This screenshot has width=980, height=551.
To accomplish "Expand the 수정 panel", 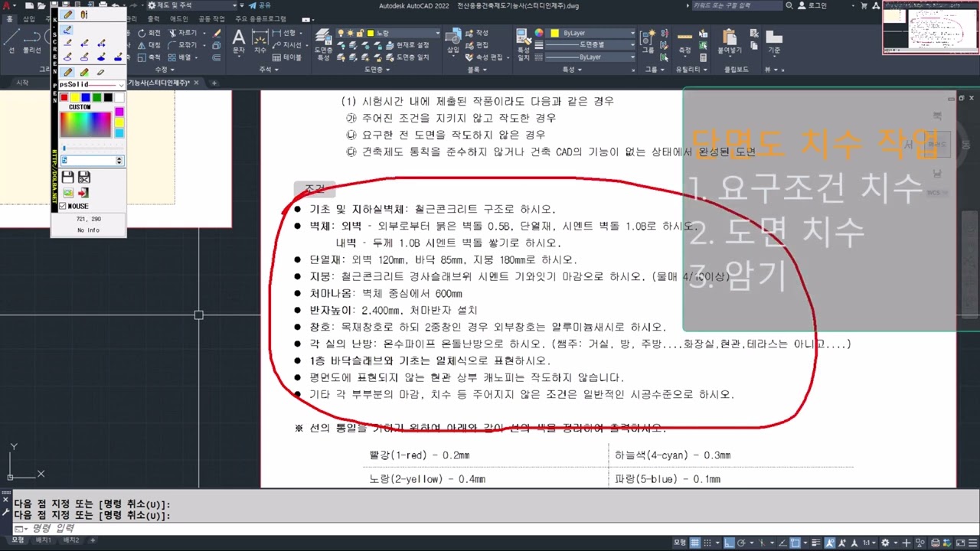I will pos(164,70).
